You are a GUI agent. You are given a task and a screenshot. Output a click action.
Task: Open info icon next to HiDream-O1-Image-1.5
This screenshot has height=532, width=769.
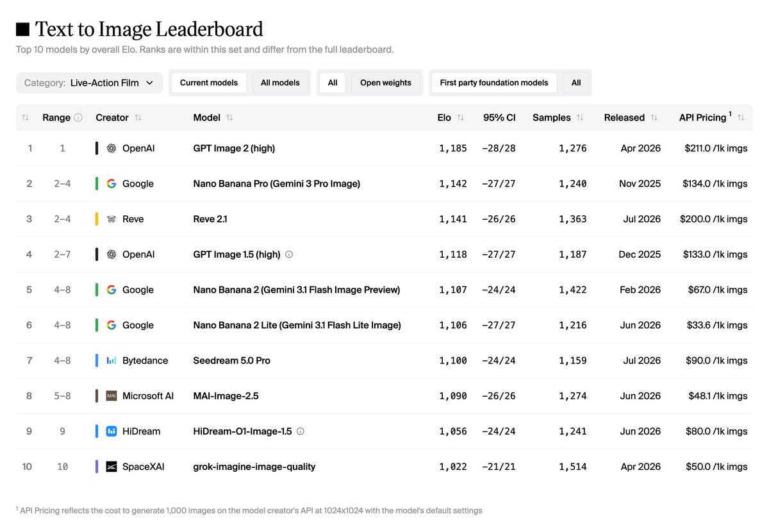[x=301, y=431]
